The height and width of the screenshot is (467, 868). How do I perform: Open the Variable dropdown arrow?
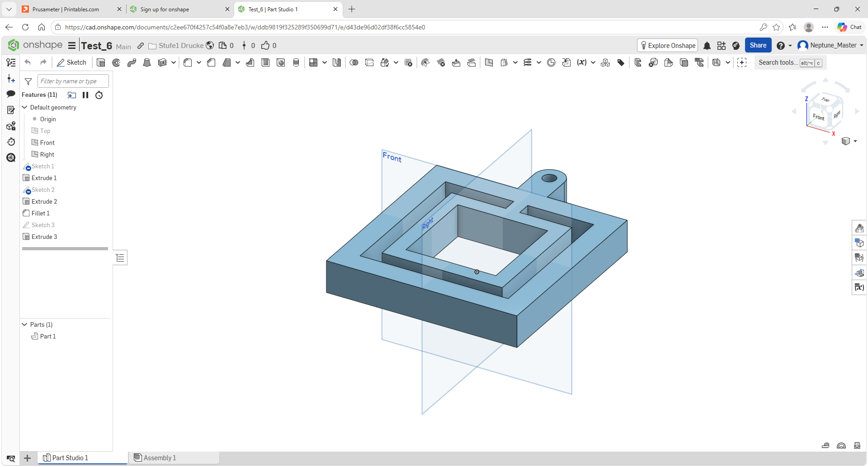coord(593,62)
